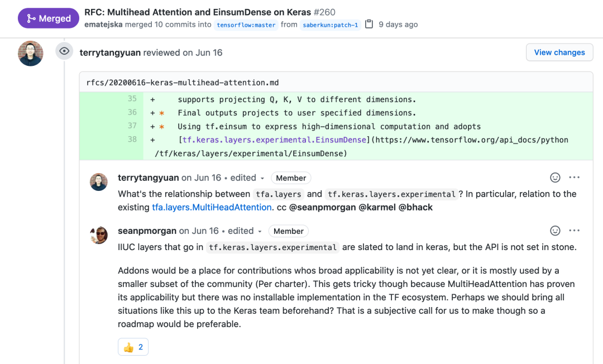
Task: Click the eye review icon beside terrytangyuan
Action: coord(64,51)
